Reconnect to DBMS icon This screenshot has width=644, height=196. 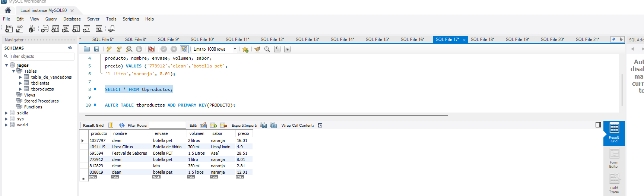coord(111,29)
